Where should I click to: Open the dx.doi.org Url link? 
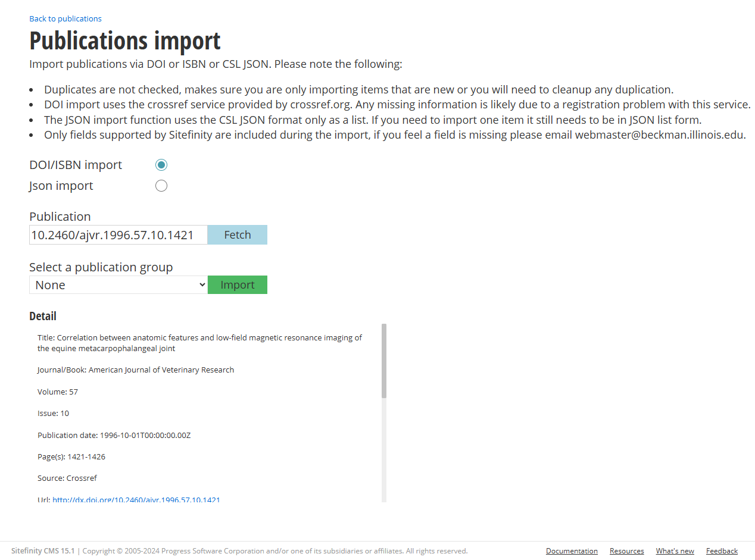click(x=136, y=500)
